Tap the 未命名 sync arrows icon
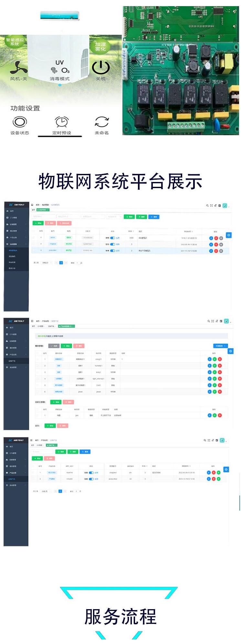This screenshot has height=644, width=241. [x=101, y=122]
